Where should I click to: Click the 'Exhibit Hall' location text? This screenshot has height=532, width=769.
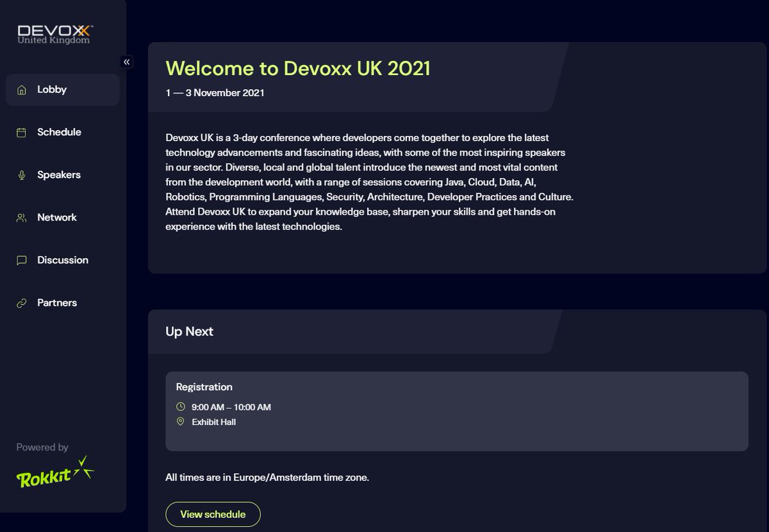pos(214,422)
